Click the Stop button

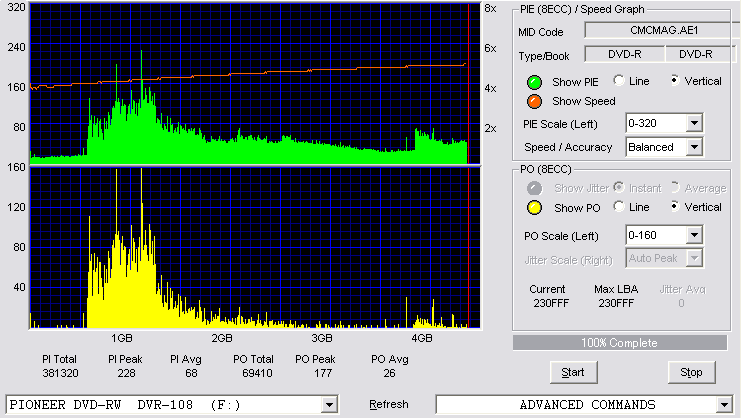691,372
